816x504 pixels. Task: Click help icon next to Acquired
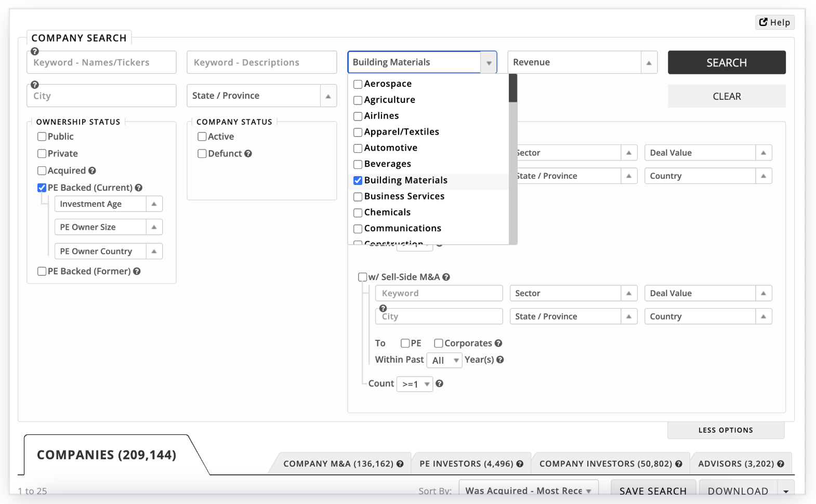92,171
